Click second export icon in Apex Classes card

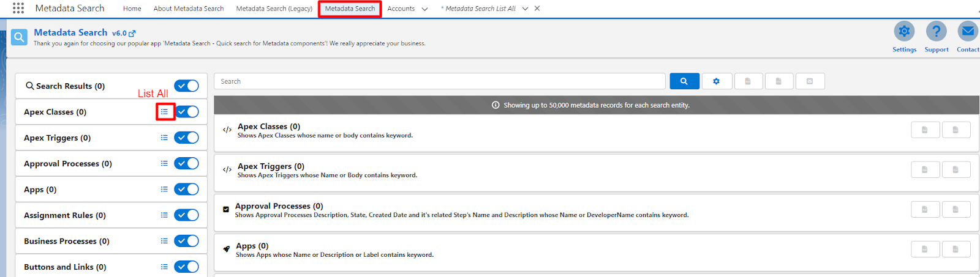pos(956,130)
